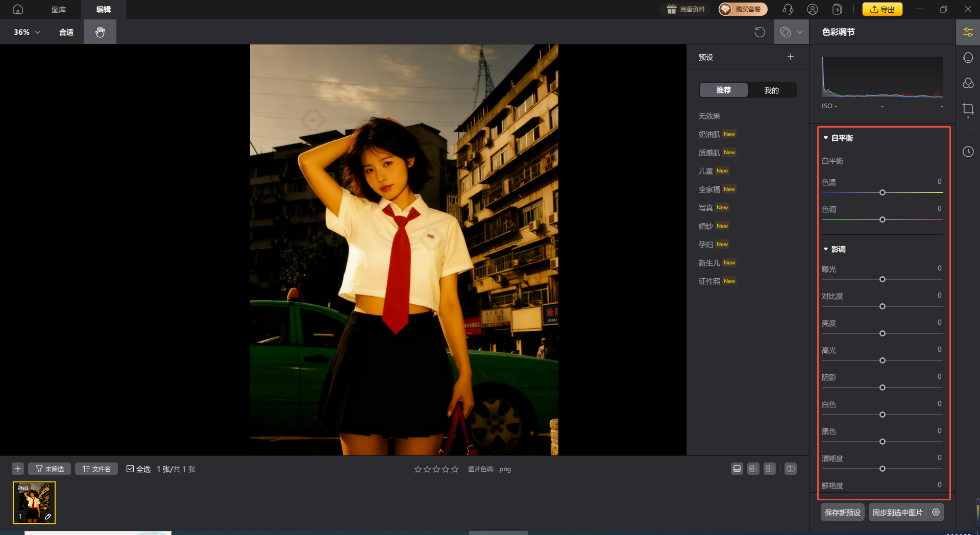This screenshot has height=535, width=980.
Task: Collapse the 影调 section
Action: [826, 249]
